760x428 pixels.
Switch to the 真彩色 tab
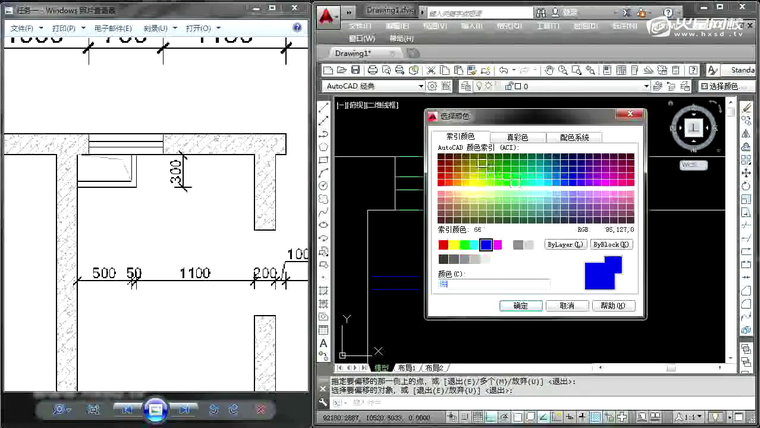coord(516,137)
